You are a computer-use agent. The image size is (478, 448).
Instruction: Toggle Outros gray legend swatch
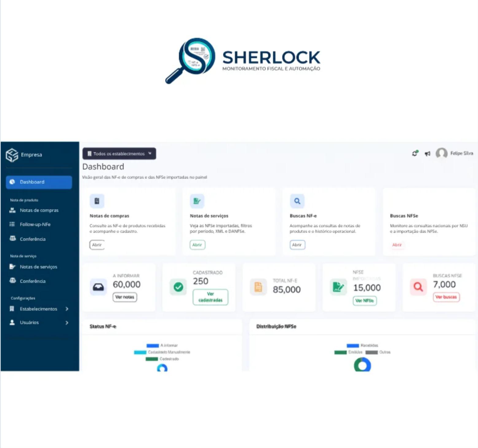372,352
